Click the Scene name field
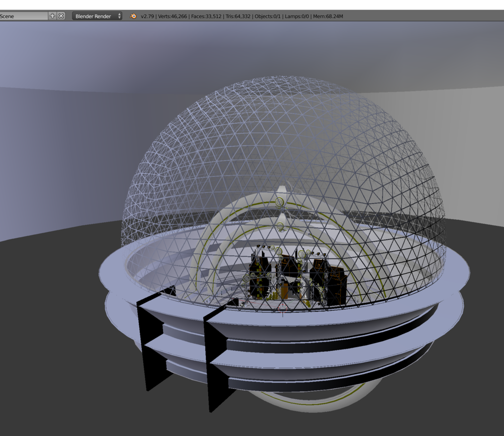Screen dimensions: 504x436 [23, 16]
